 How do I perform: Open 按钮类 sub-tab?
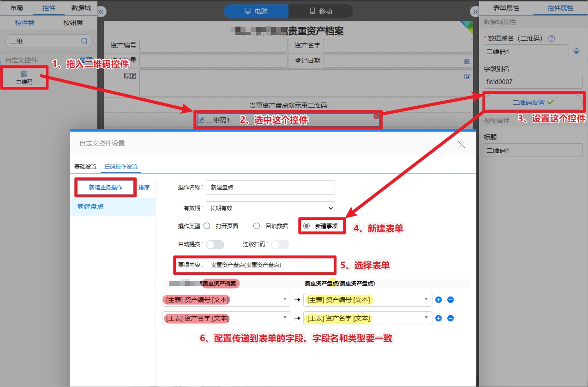(x=73, y=23)
